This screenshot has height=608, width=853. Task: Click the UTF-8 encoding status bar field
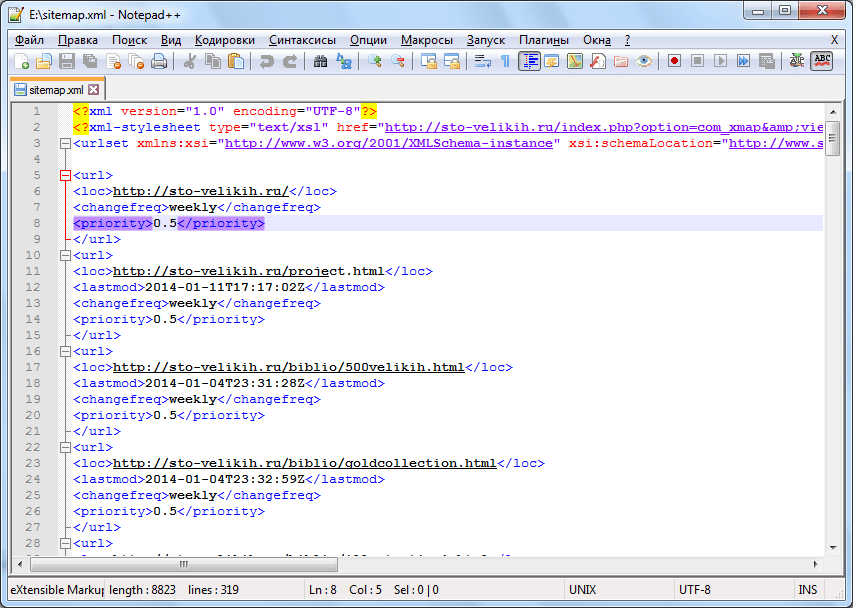click(694, 590)
